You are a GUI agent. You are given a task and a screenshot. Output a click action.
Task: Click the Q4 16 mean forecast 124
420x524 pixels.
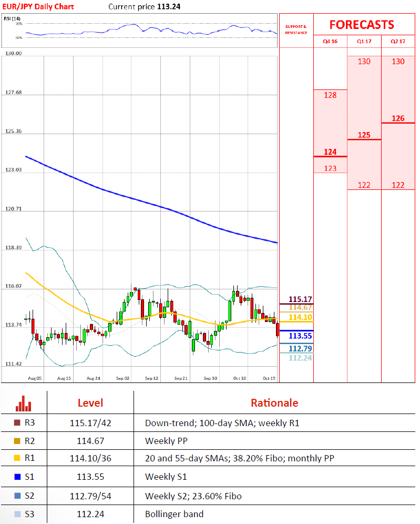point(330,152)
